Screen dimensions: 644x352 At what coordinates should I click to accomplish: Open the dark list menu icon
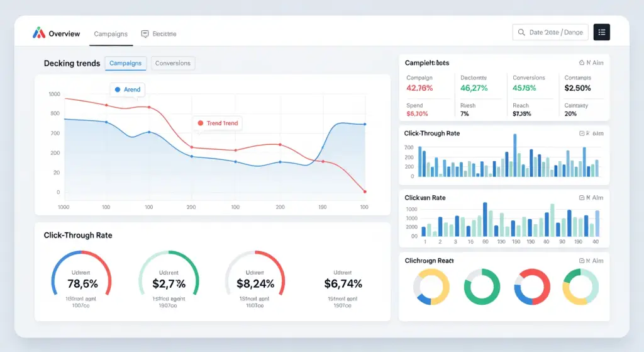click(602, 32)
